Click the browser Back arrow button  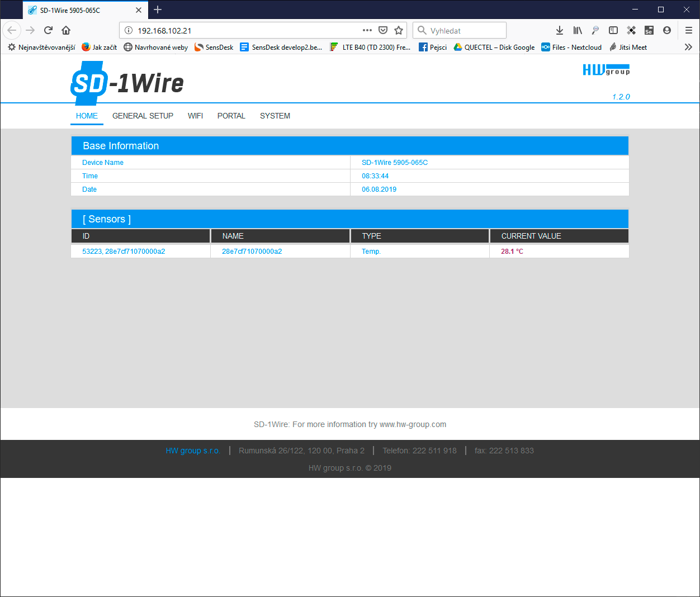pos(12,30)
